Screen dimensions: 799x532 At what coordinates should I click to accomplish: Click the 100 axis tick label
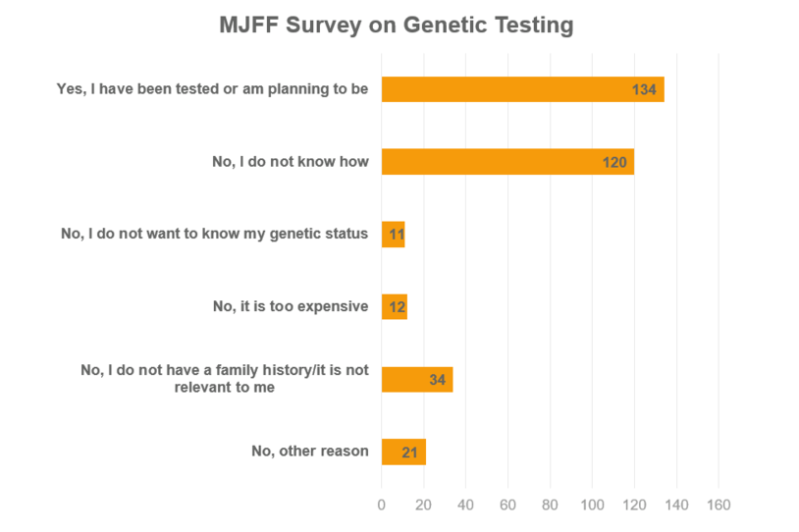(x=592, y=505)
